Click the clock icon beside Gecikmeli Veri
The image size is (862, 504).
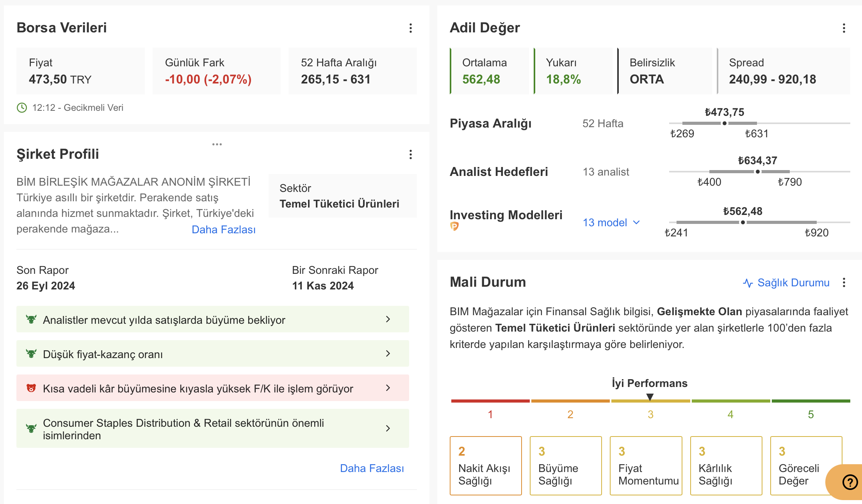(x=22, y=108)
